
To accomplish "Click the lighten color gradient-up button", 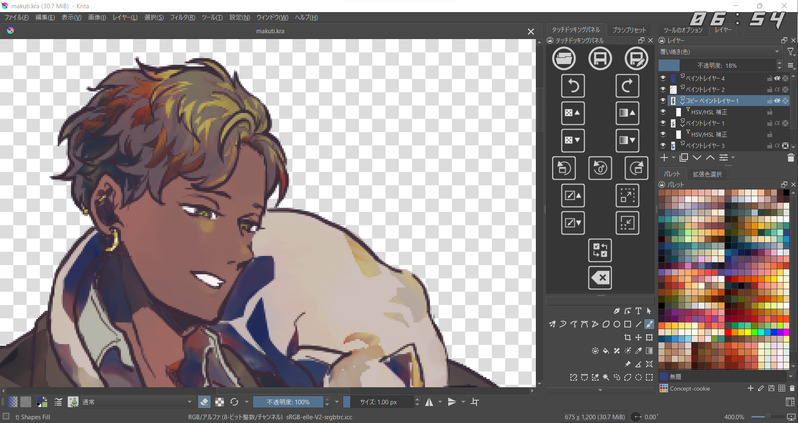I will coord(627,113).
